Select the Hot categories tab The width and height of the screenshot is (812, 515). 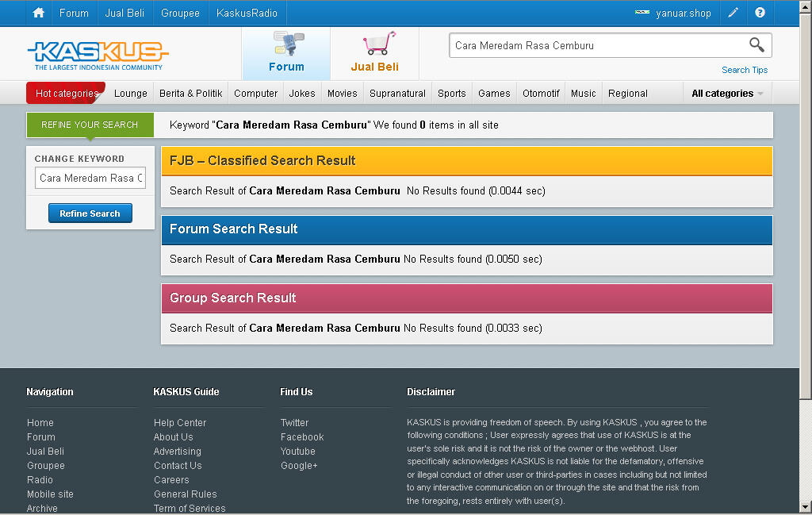coord(67,94)
